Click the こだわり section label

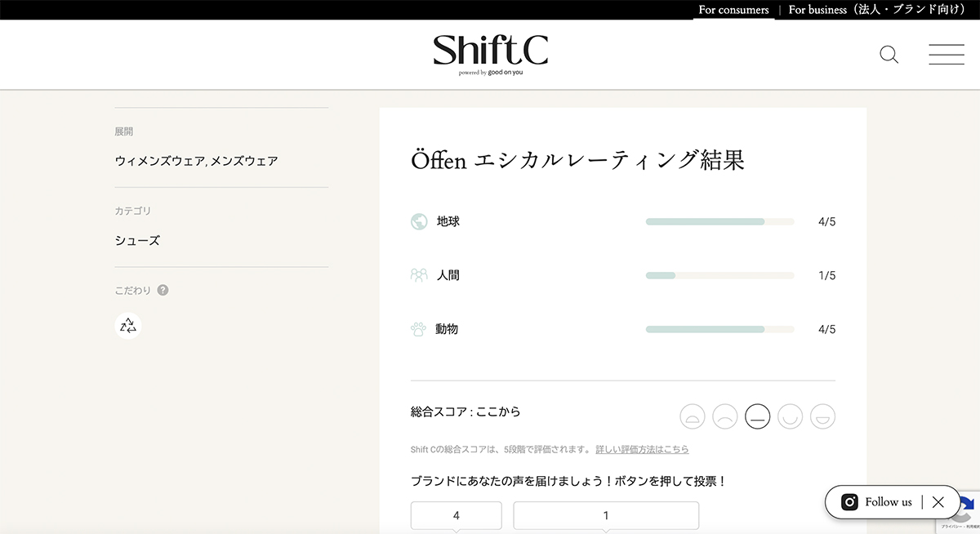pos(133,290)
